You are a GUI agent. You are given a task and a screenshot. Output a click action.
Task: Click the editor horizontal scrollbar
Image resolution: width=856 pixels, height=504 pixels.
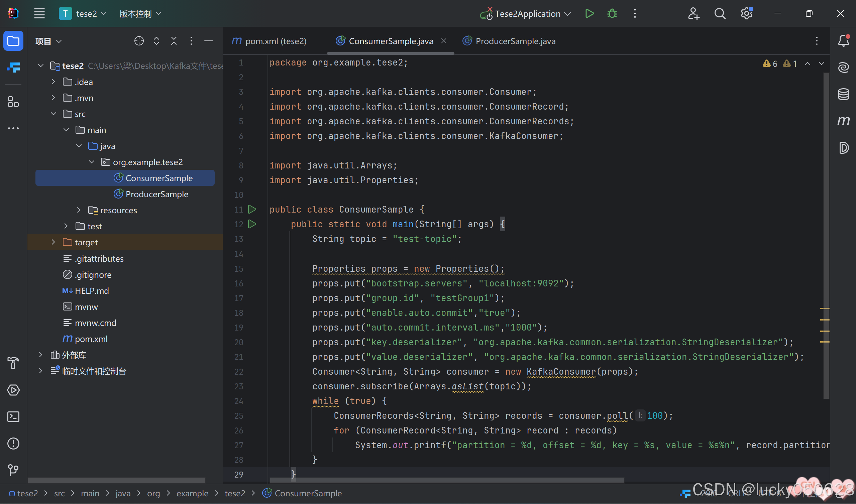pos(447,480)
